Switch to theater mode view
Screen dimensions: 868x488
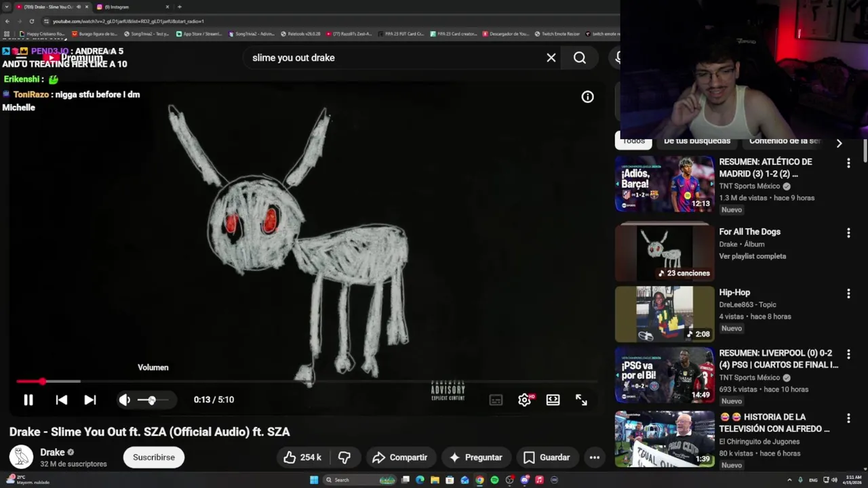[x=553, y=400]
